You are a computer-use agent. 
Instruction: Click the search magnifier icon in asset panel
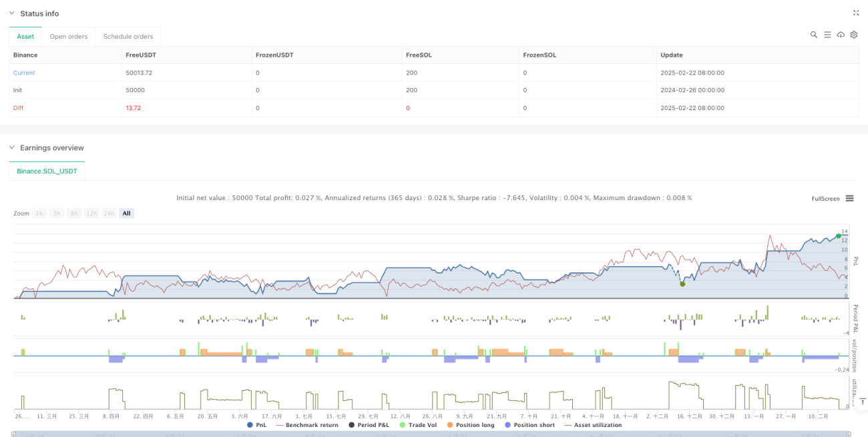click(813, 35)
